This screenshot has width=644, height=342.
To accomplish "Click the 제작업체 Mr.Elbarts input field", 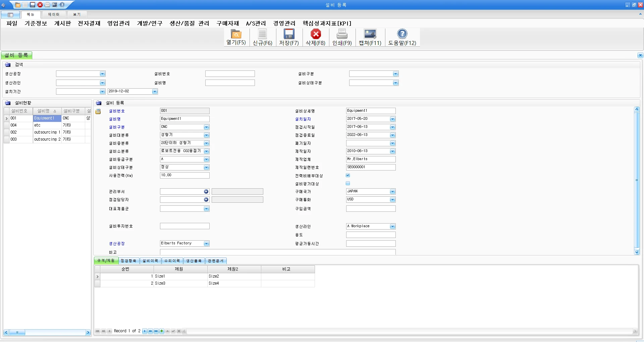I will point(370,159).
